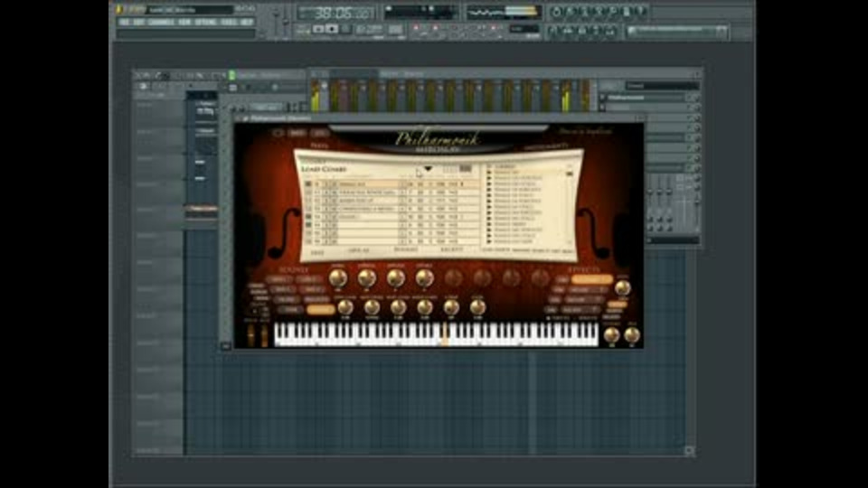
Task: Adjust the main pitch slider in toolbar
Action: point(286,21)
